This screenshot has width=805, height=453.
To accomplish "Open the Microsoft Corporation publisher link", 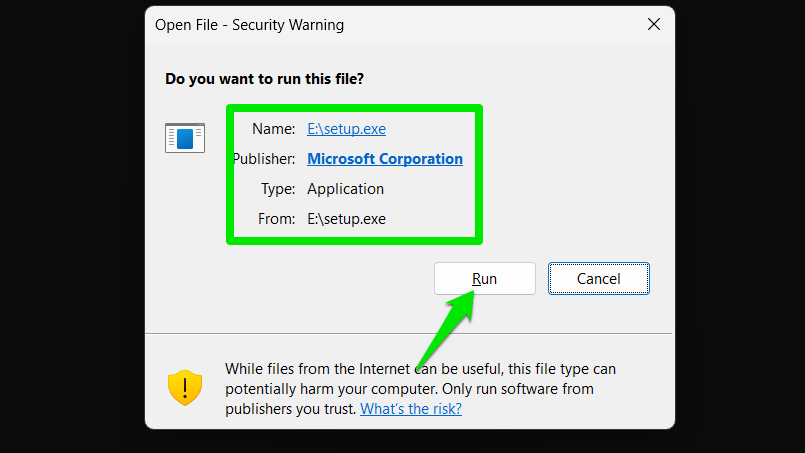I will pos(385,159).
